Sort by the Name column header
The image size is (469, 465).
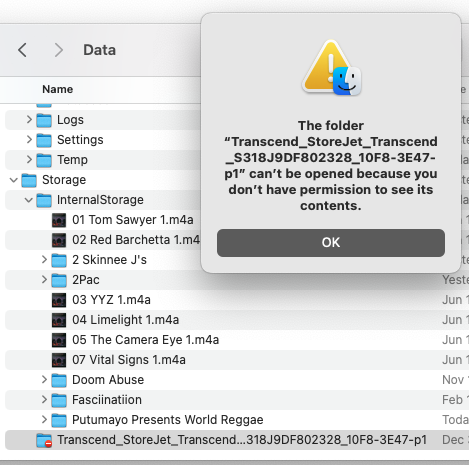tap(57, 89)
